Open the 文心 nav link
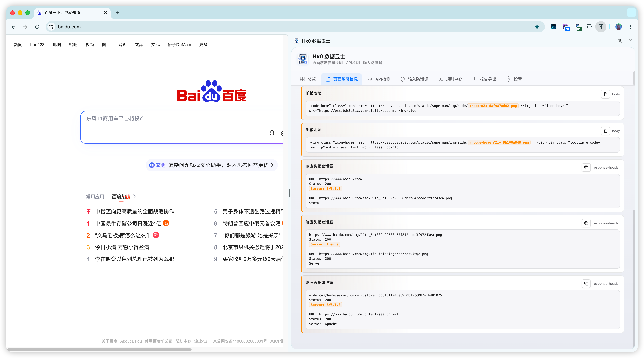644x358 pixels. coord(156,45)
